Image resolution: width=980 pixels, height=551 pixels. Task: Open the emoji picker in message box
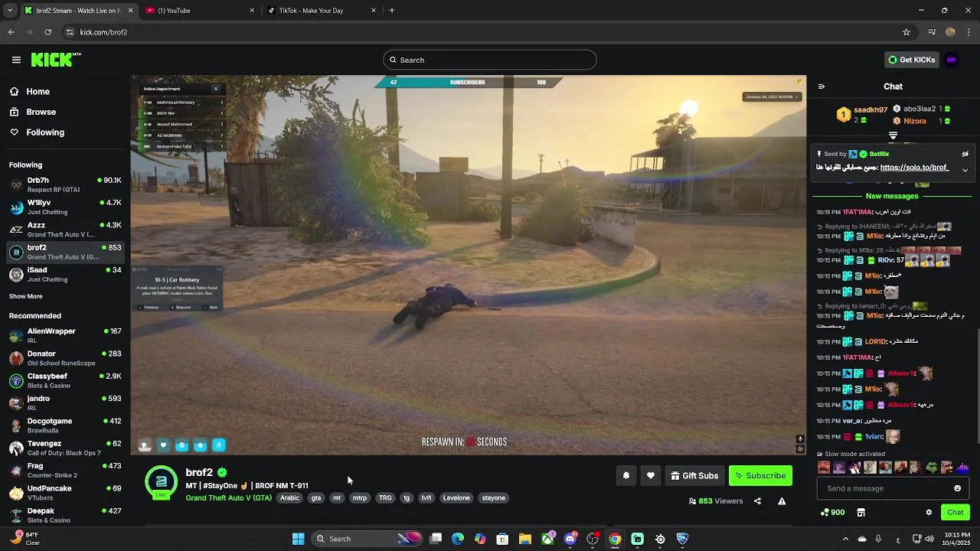957,488
